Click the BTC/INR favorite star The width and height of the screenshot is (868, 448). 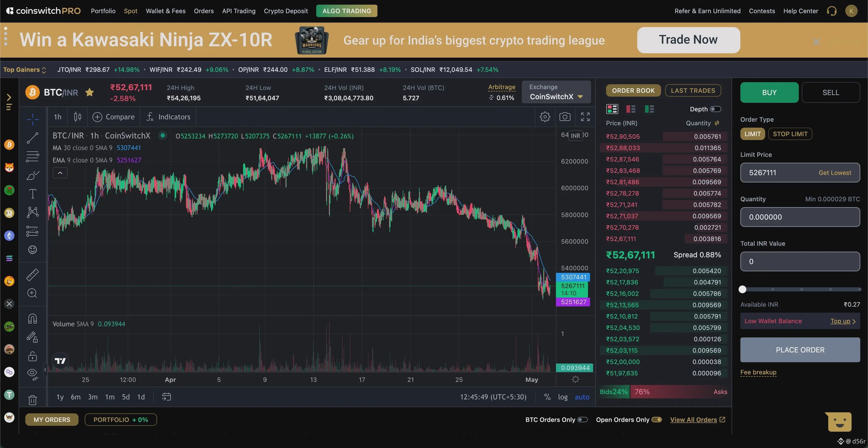89,92
